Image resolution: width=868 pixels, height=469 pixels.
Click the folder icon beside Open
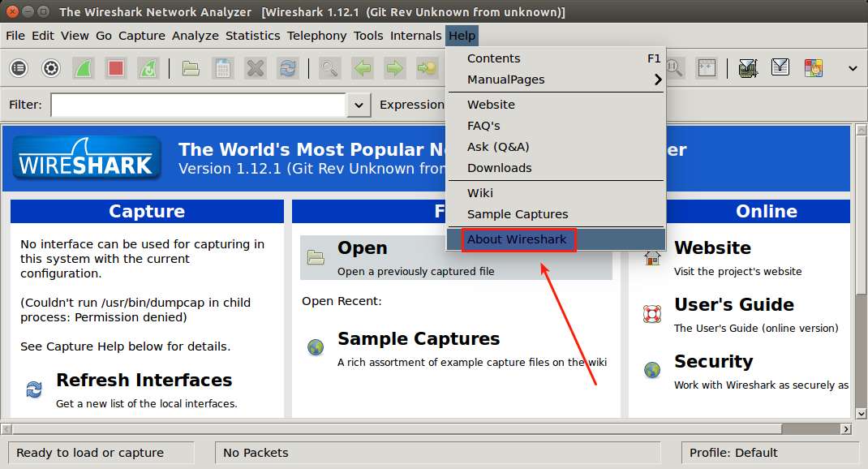tap(316, 257)
